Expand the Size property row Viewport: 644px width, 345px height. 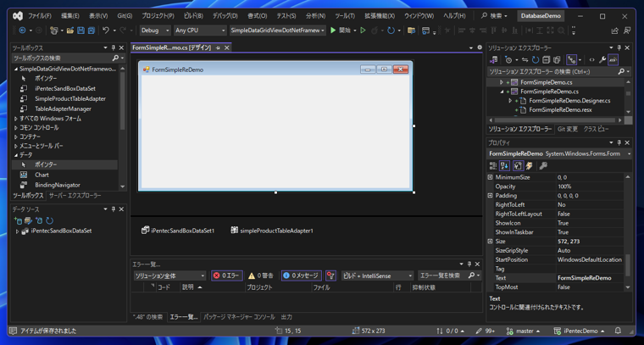490,242
